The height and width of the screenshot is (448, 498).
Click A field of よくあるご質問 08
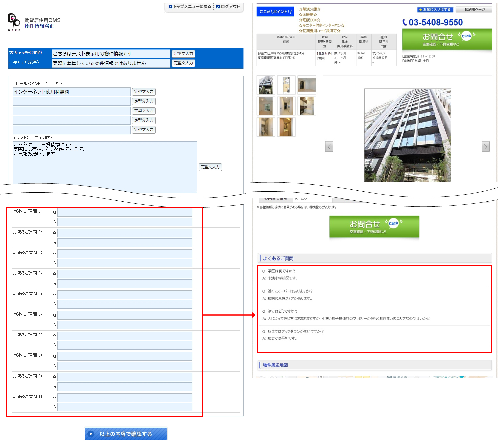pyautogui.click(x=125, y=366)
